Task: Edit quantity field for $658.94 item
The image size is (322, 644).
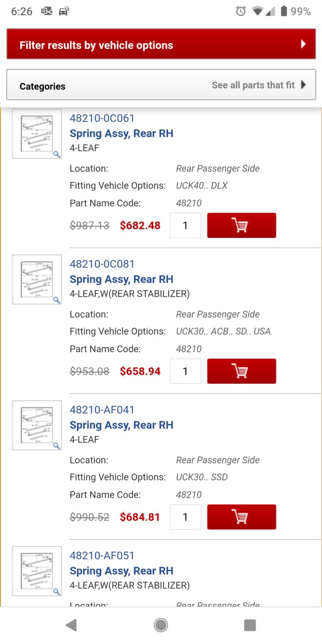Action: tap(185, 371)
